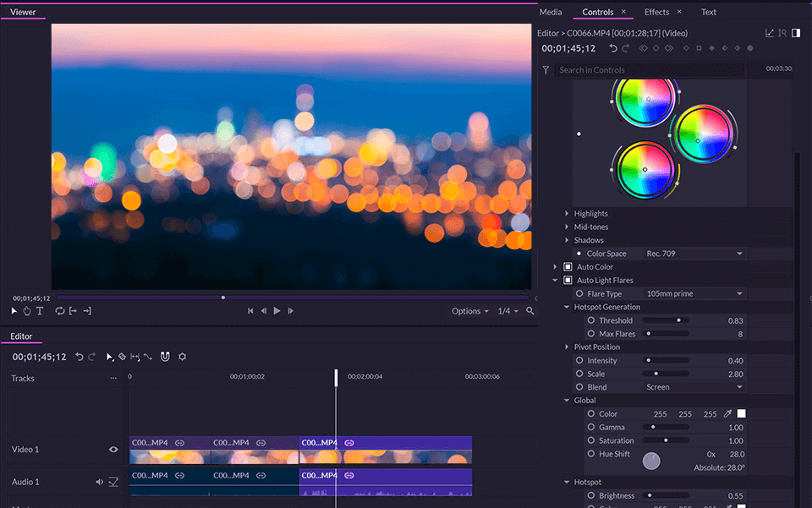Mute the Audio 1 track
This screenshot has width=812, height=508.
click(x=99, y=482)
